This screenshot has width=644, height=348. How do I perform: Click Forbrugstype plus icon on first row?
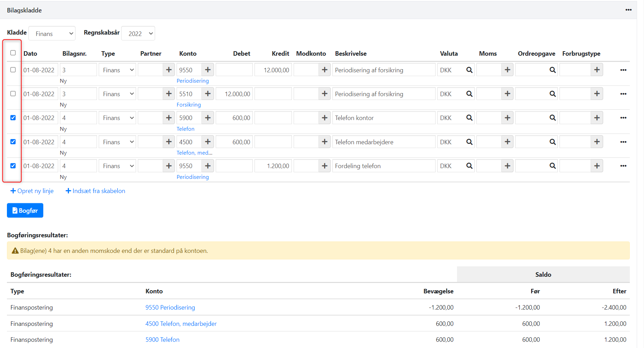pos(597,70)
